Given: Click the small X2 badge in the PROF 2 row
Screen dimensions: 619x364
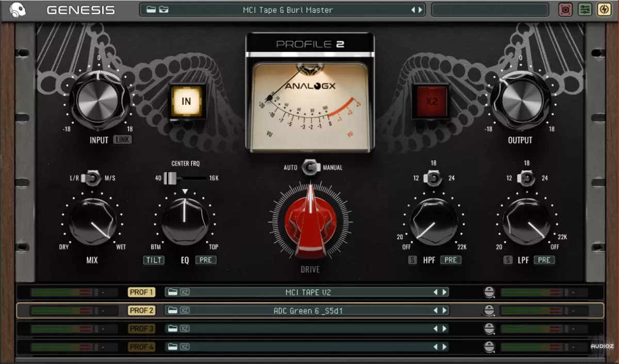Looking at the screenshot, I should (185, 310).
